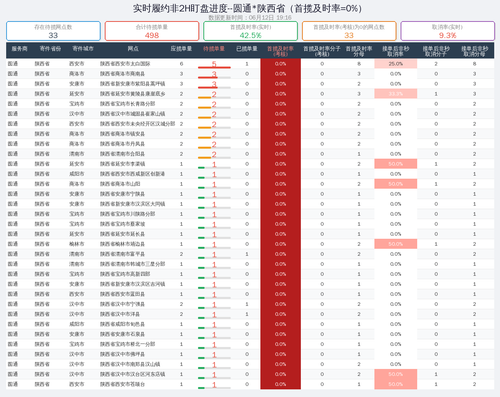Click the 陕西省渭南市合阳县 outlet cell

[122, 154]
